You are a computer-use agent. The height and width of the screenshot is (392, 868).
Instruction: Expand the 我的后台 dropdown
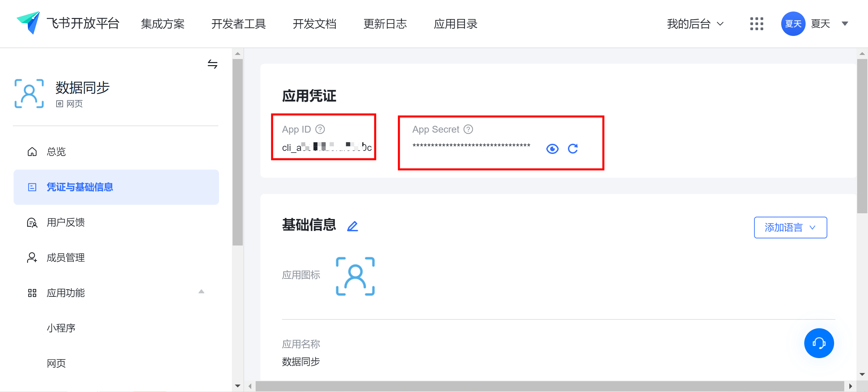point(695,24)
